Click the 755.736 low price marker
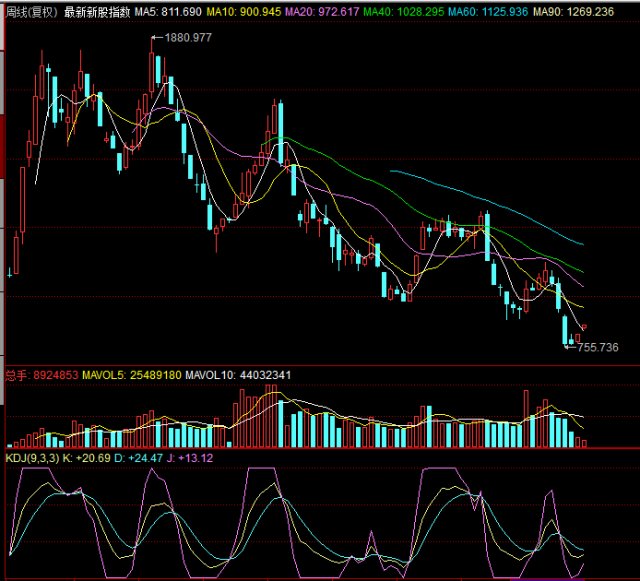This screenshot has width=640, height=581. 598,347
